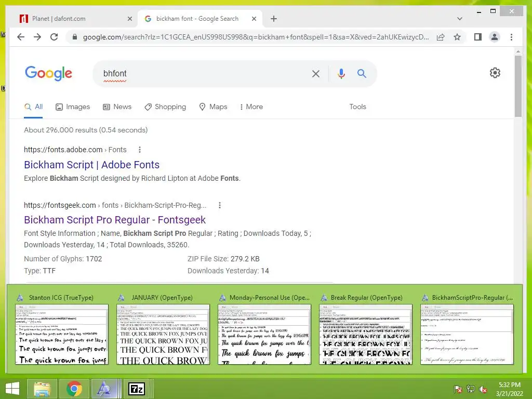Open options for the fonts.adobe.com result
The image size is (532, 399).
click(x=139, y=150)
